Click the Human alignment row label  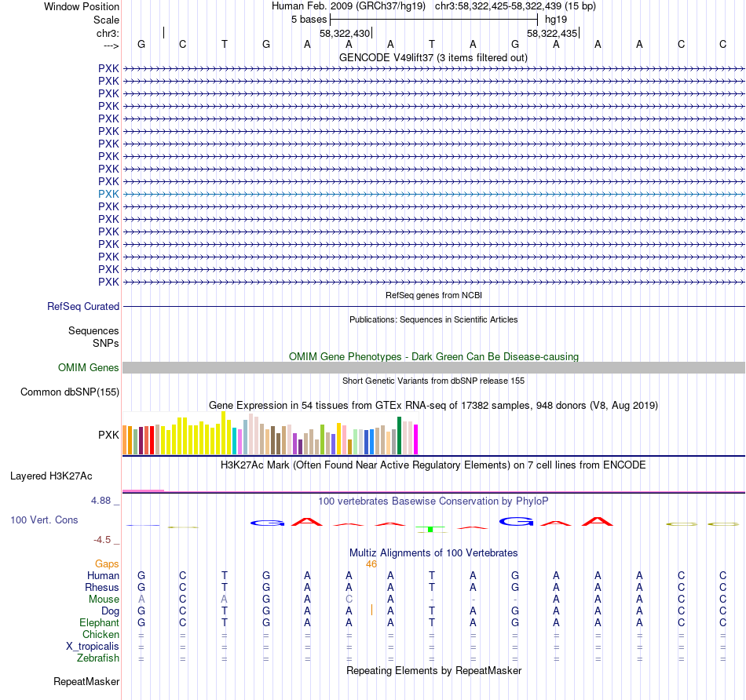(x=103, y=576)
